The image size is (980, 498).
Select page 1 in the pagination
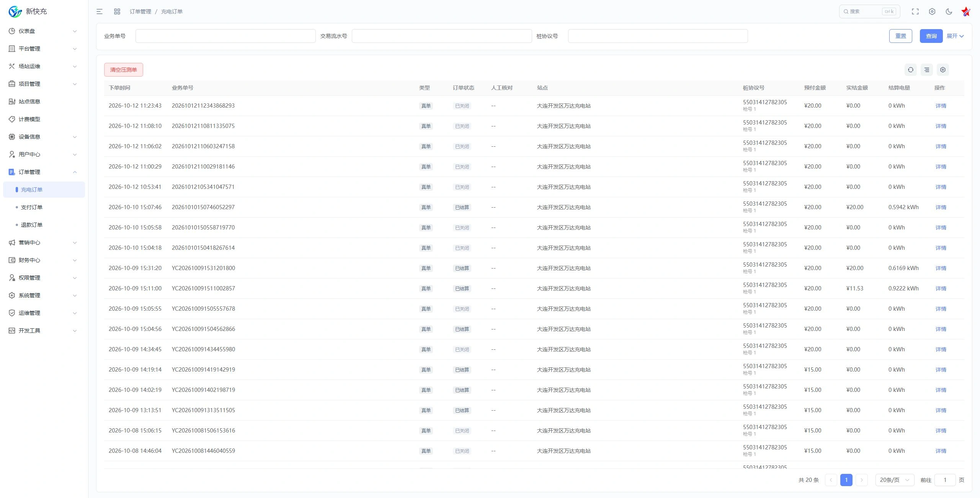tap(846, 480)
